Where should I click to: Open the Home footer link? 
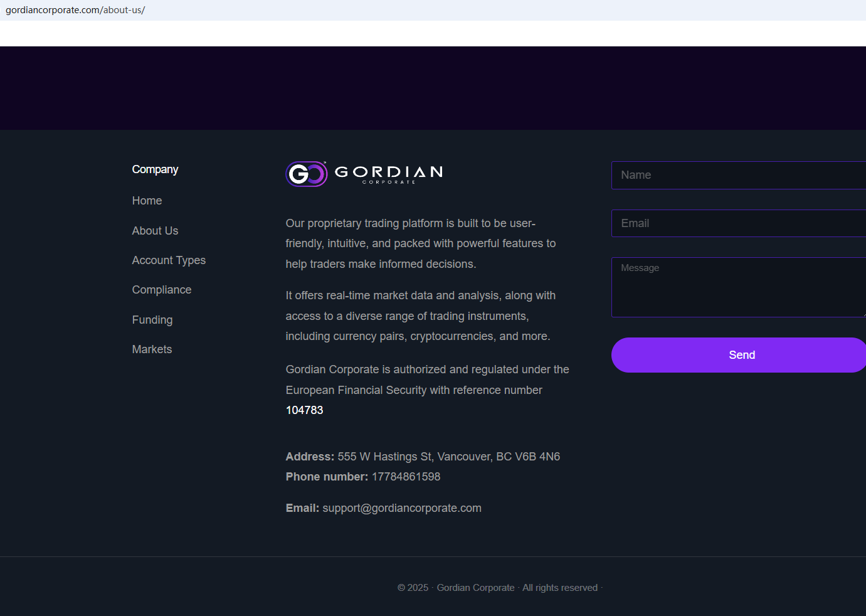147,201
